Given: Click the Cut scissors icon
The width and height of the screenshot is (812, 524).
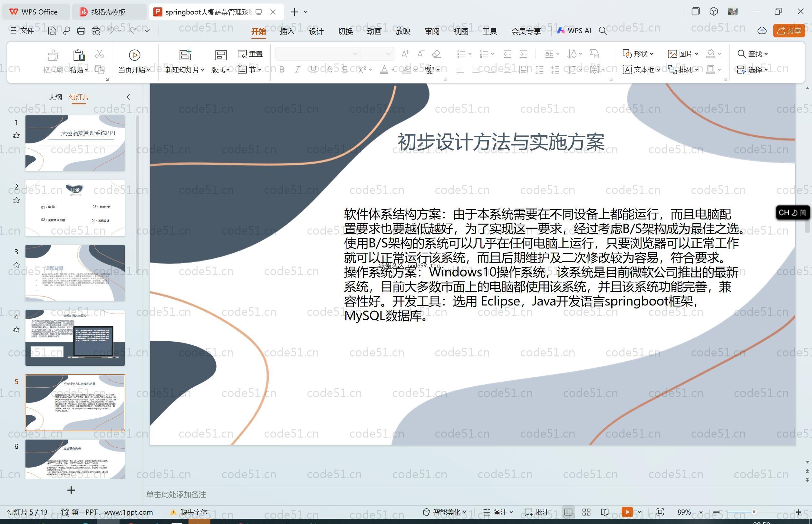Looking at the screenshot, I should tap(99, 54).
